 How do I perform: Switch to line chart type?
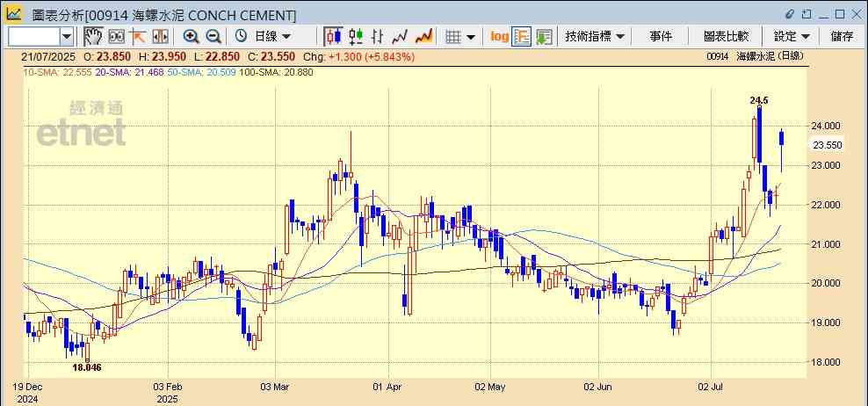coord(400,37)
